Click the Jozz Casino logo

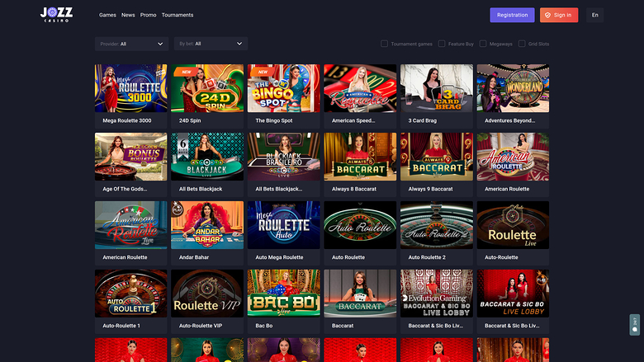coord(57,15)
